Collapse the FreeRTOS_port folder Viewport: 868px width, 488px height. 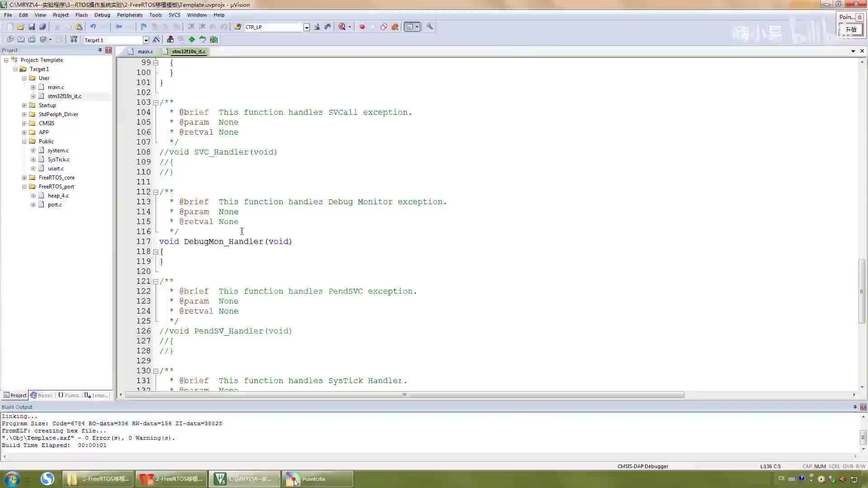pos(24,187)
